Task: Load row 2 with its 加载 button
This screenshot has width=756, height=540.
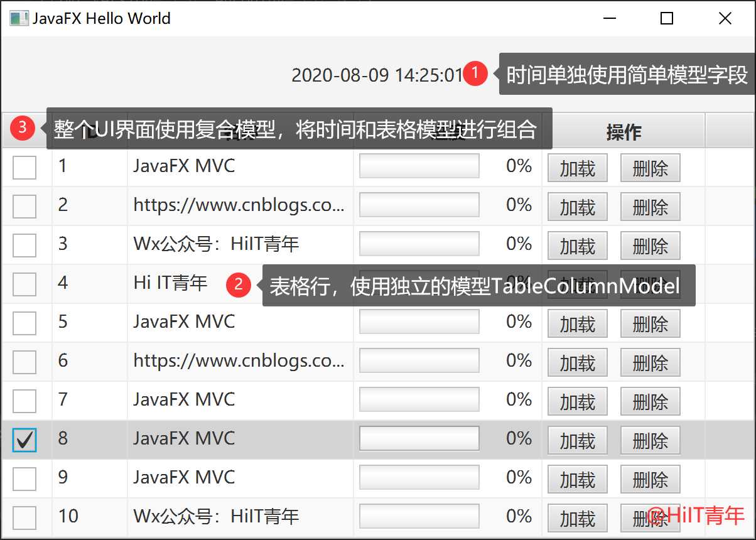Action: 577,207
